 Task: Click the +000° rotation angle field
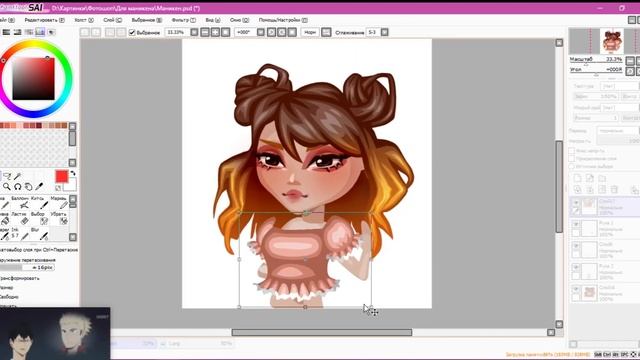(244, 32)
